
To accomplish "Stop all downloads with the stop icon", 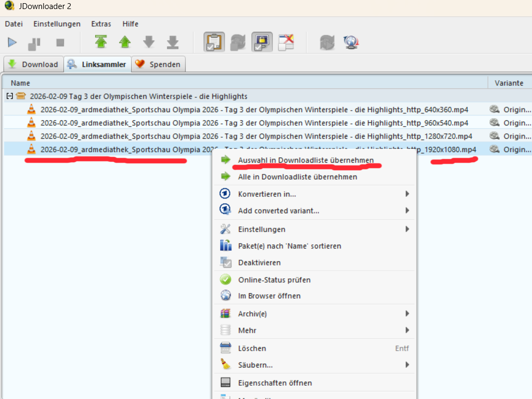I will 60,43.
